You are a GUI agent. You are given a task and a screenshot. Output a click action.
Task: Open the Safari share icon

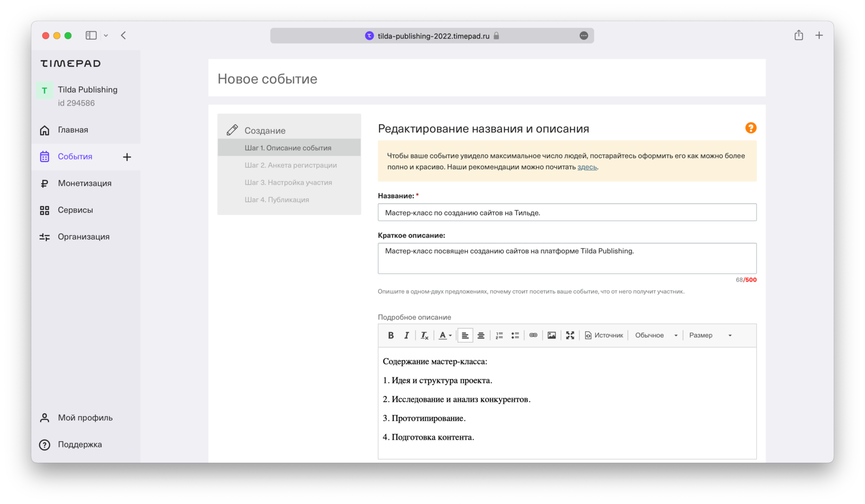pyautogui.click(x=799, y=35)
